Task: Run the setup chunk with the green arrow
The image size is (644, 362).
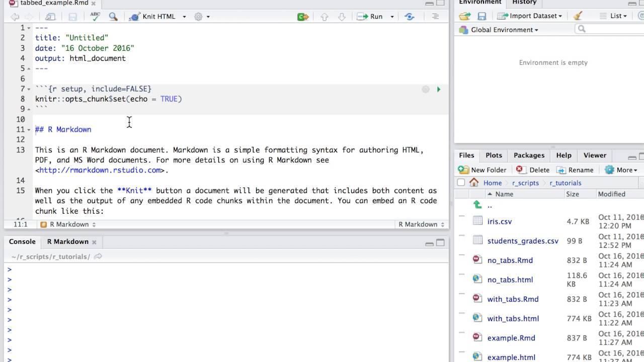Action: tap(439, 89)
